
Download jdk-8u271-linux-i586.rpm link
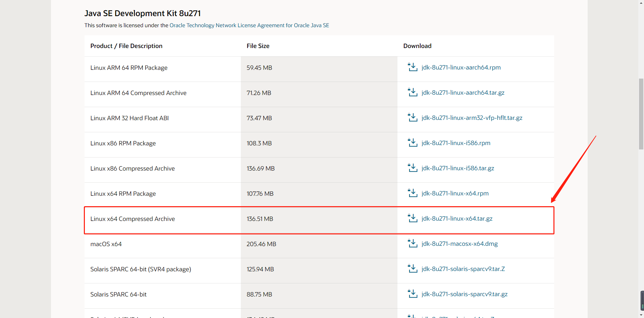(456, 143)
